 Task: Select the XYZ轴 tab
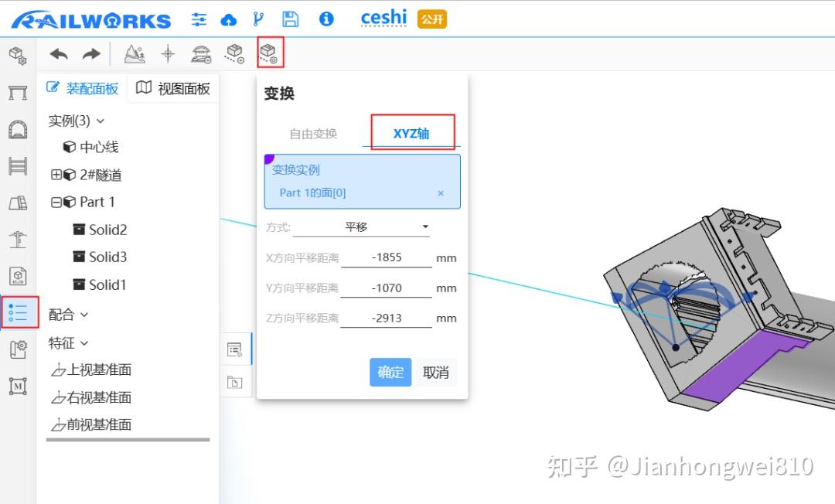[411, 134]
